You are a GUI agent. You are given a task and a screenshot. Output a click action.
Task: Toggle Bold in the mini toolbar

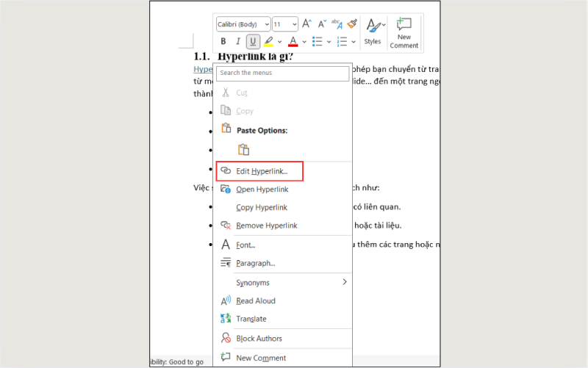pyautogui.click(x=223, y=42)
